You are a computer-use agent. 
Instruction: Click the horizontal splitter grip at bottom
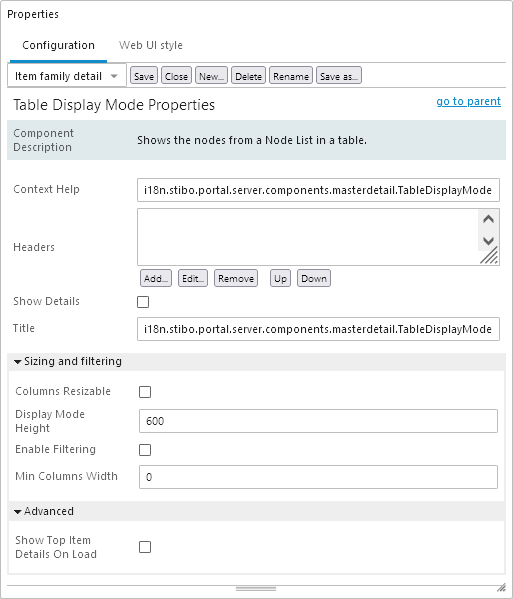coord(256,589)
